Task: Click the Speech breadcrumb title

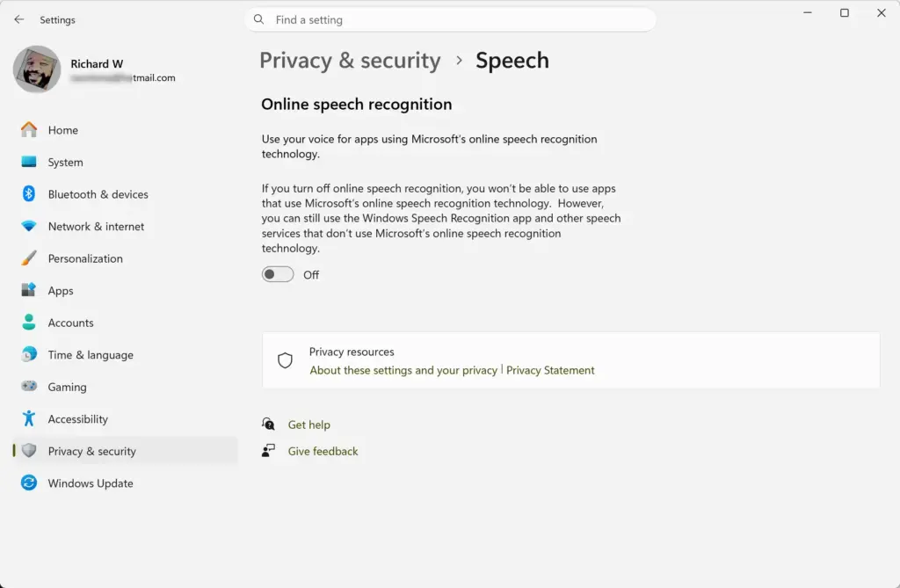Action: click(512, 61)
